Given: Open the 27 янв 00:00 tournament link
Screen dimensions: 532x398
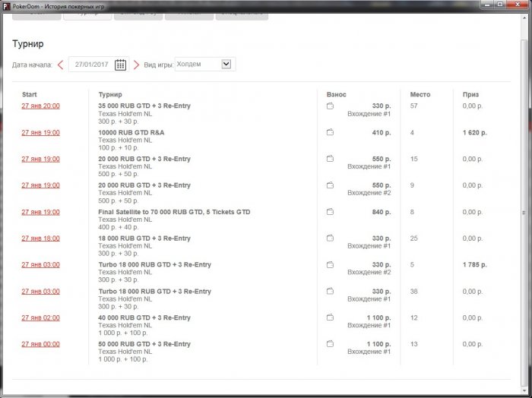Looking at the screenshot, I should [41, 344].
